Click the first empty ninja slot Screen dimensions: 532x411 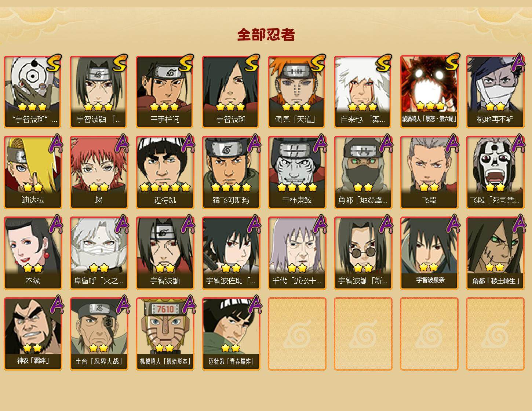tap(297, 334)
